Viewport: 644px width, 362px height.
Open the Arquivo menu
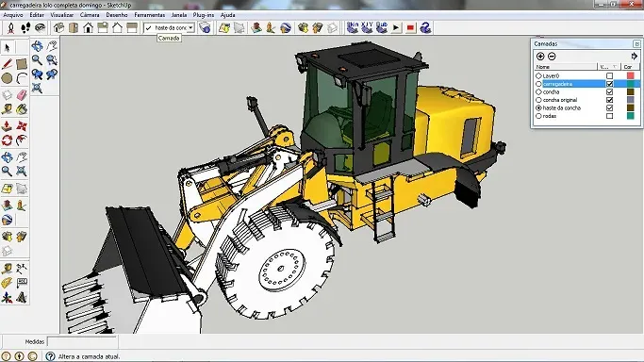[13, 15]
